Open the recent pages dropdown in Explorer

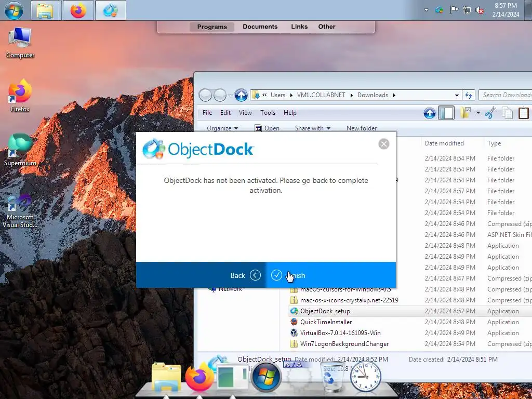[x=230, y=96]
